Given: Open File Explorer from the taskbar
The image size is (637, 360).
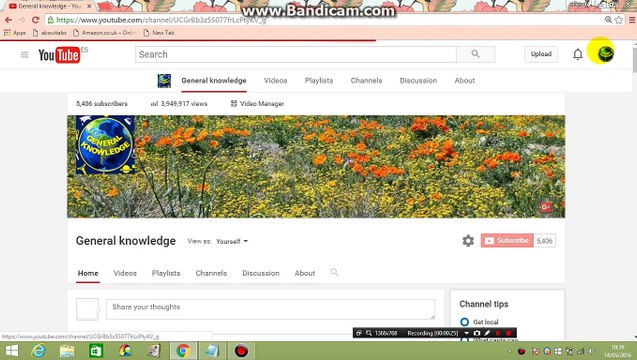Looking at the screenshot, I should (67, 351).
